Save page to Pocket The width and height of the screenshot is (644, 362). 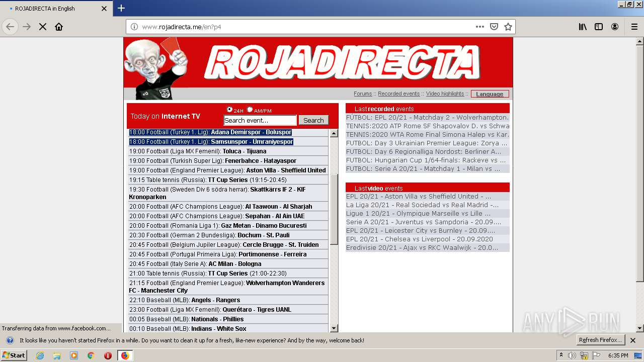[x=494, y=27]
